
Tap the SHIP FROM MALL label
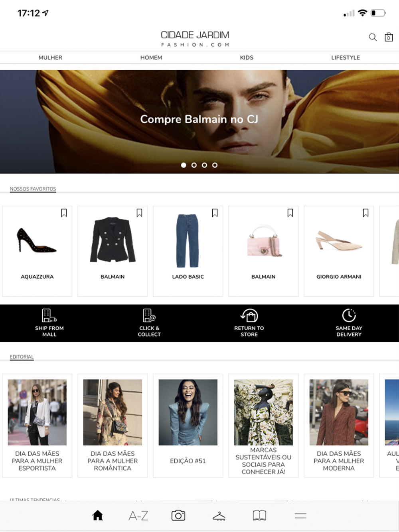point(49,331)
